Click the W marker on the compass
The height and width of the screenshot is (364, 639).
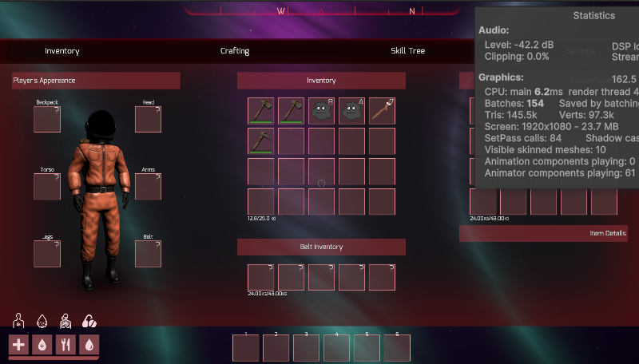[281, 11]
